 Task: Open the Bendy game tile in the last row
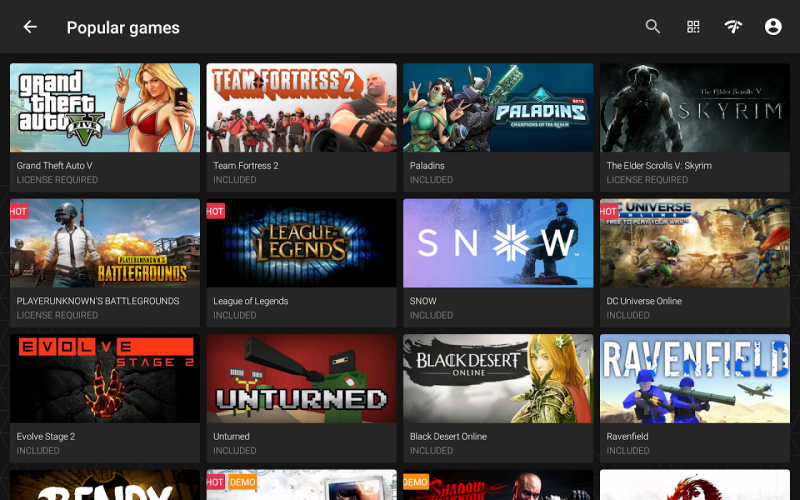(105, 485)
